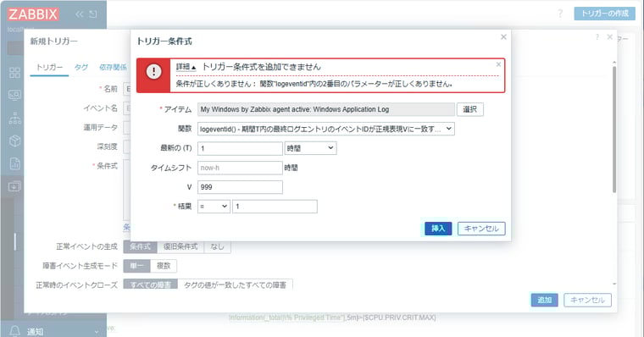
Task: Open the Monitoring sidebar icon
Action: (14, 96)
